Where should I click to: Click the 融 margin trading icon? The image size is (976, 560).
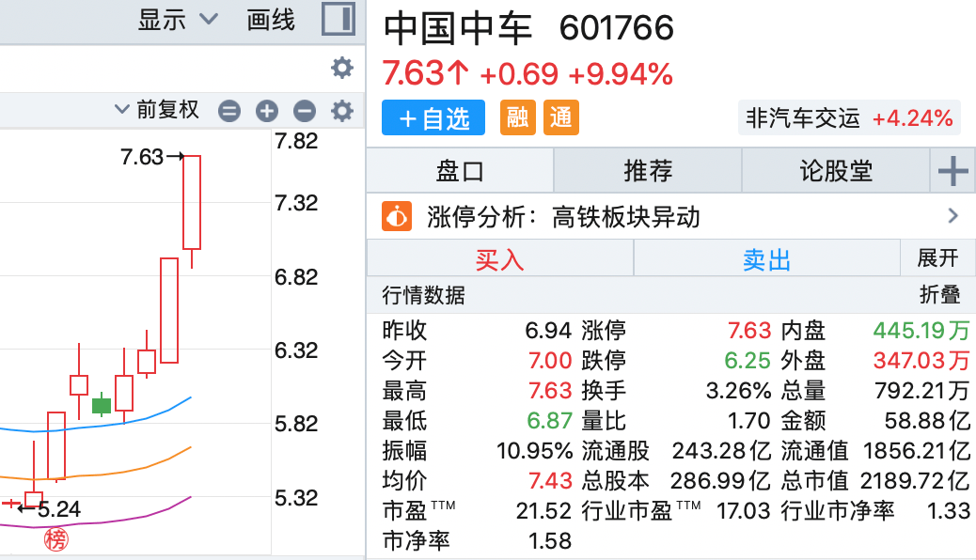tap(517, 118)
